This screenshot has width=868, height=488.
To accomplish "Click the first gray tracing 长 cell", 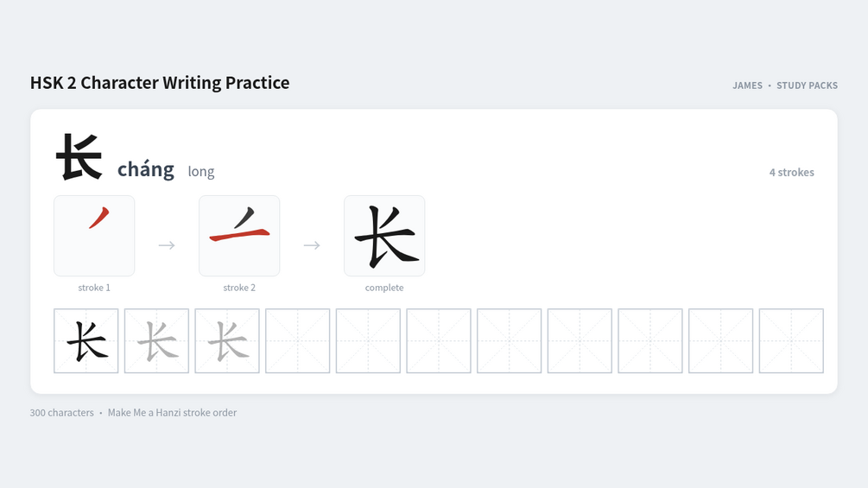I will pos(156,341).
